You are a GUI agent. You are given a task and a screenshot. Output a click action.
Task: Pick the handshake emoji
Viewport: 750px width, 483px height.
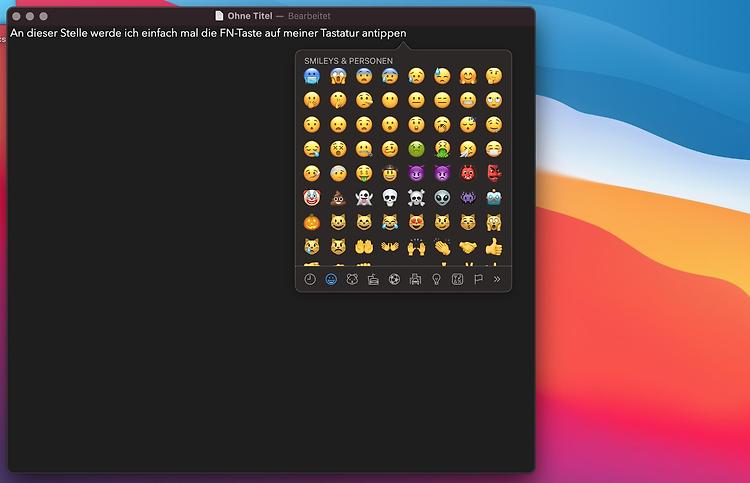click(468, 247)
